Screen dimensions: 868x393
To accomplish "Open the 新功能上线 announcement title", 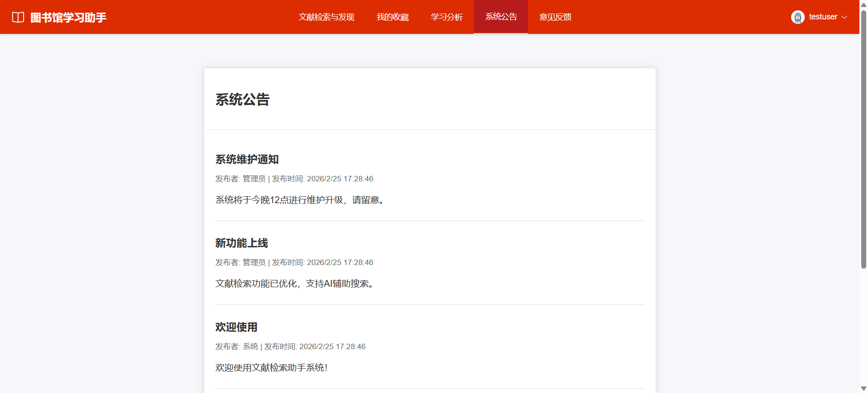I will coord(241,243).
